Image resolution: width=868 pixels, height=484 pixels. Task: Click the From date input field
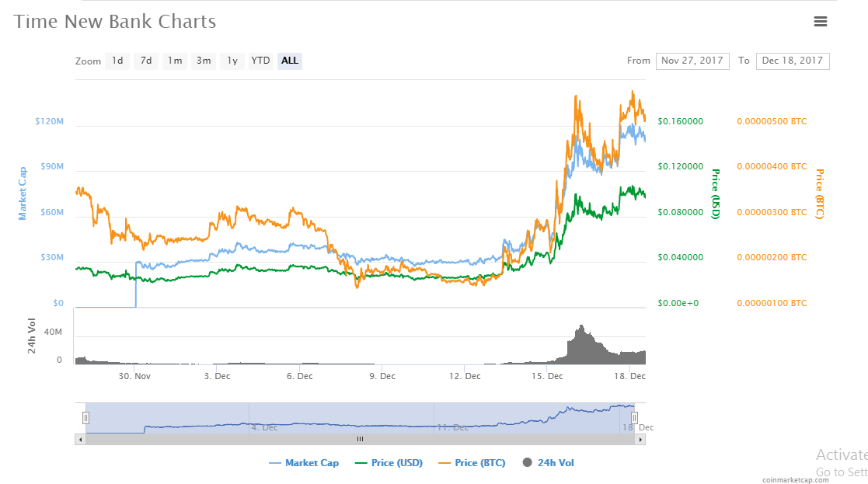tap(692, 61)
